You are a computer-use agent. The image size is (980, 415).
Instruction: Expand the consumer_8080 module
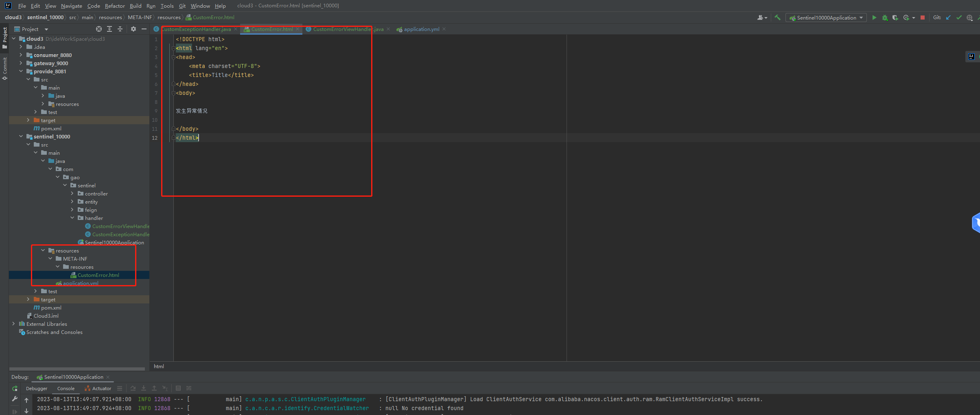[x=21, y=55]
